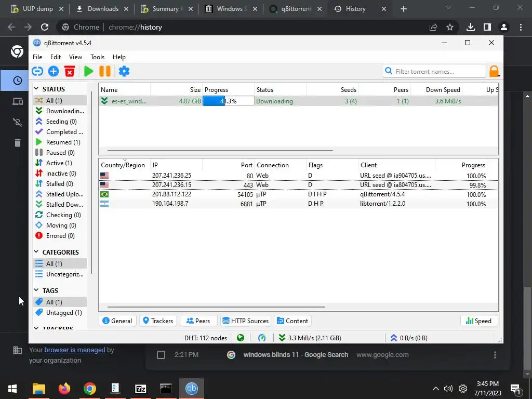The width and height of the screenshot is (532, 399).
Task: Open the File menu
Action: tap(37, 57)
